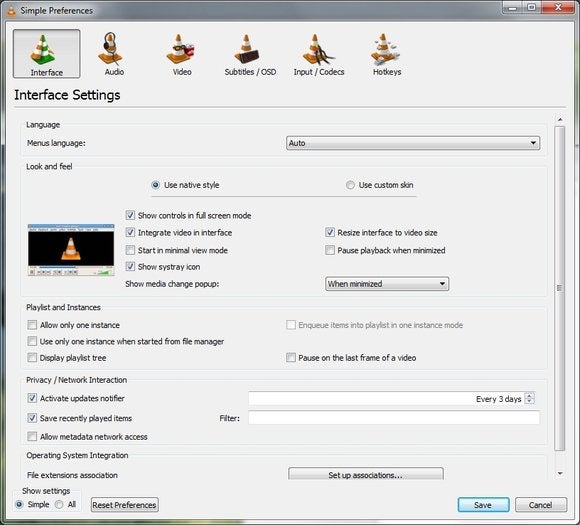Enable Start in minimal view mode
This screenshot has height=525, width=580.
(130, 250)
